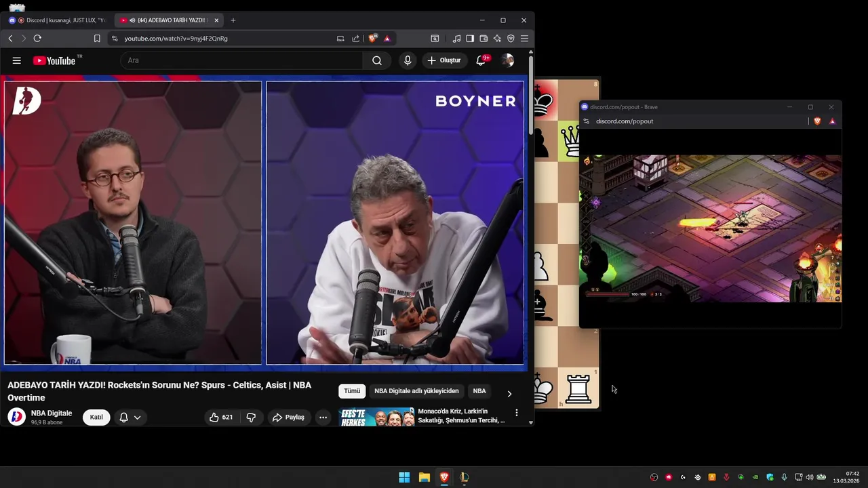Show more chips with the right arrow
The height and width of the screenshot is (488, 868).
coord(509,394)
